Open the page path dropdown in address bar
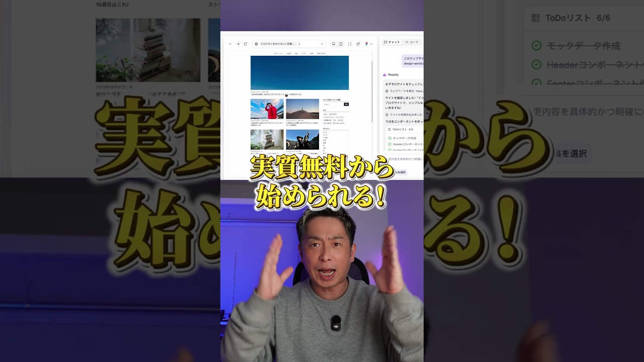Viewport: 644px width, 362px height. click(x=322, y=44)
